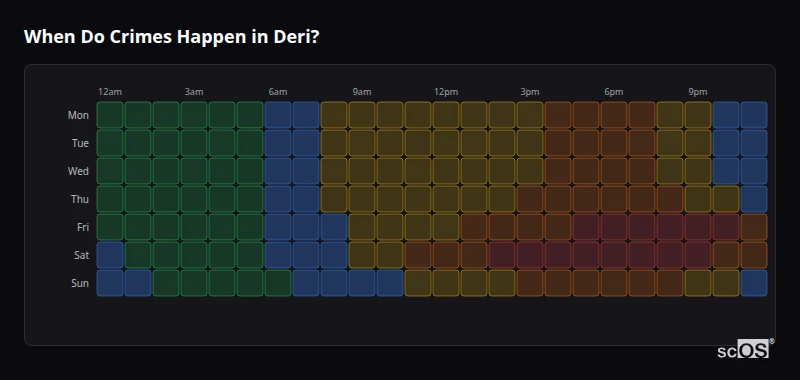Click the Wednesday 6am heatmap cell
Viewport: 800px width, 380px height.
coord(278,171)
